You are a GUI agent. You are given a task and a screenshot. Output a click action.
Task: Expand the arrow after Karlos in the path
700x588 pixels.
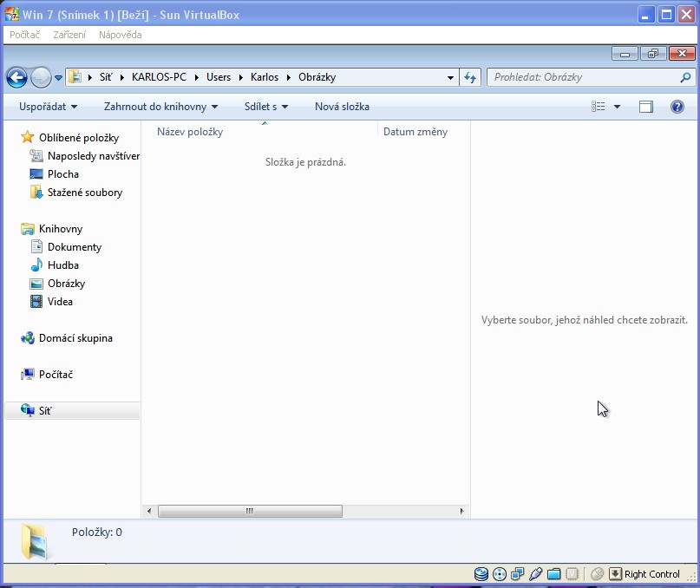click(x=289, y=77)
